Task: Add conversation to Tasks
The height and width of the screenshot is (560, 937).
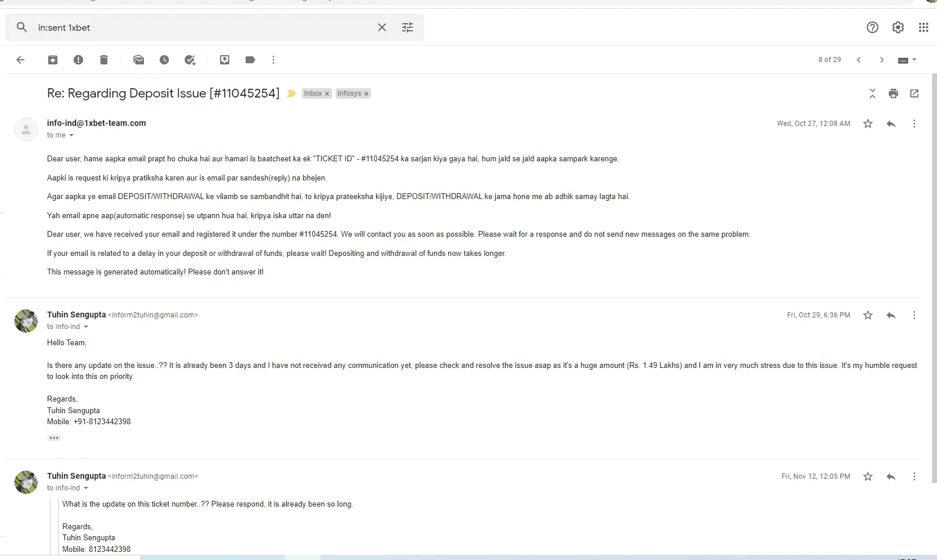Action: [x=190, y=60]
